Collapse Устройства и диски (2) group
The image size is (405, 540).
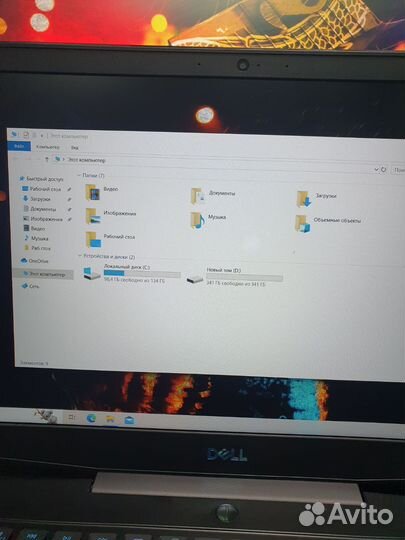(80, 256)
